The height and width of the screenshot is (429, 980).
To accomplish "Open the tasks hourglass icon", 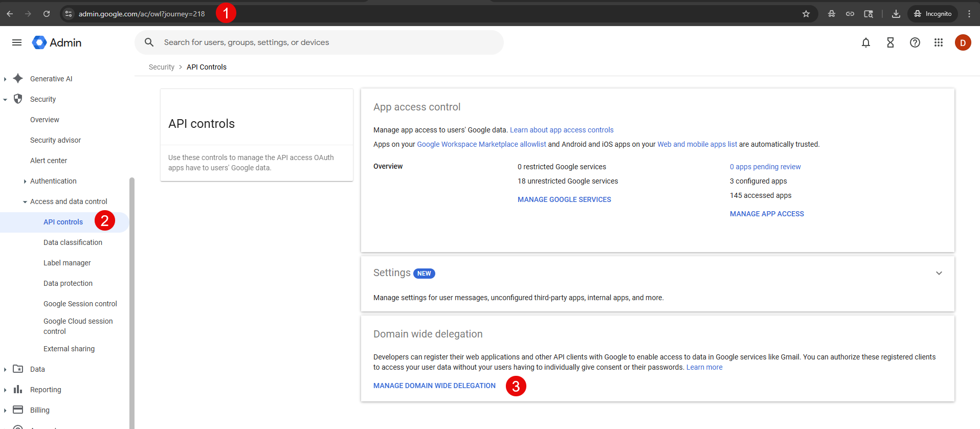I will (890, 42).
